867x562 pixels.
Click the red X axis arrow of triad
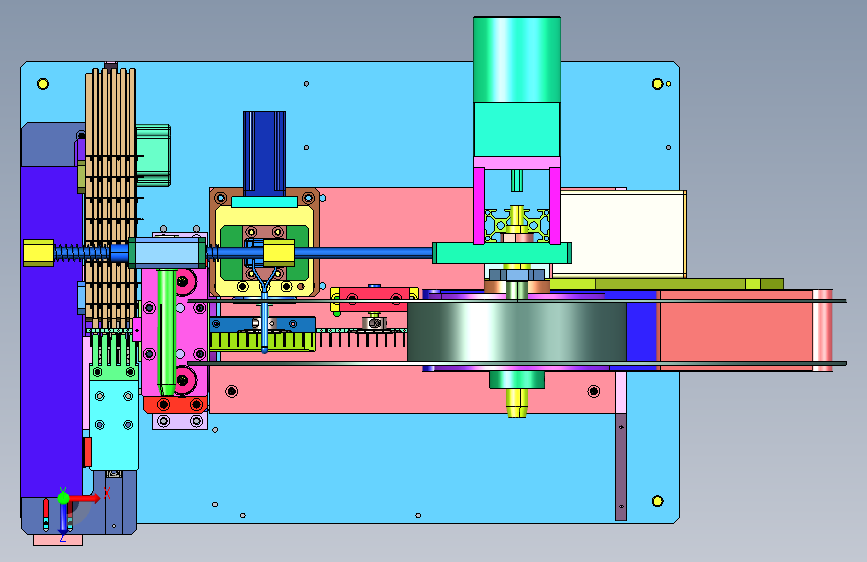click(86, 498)
